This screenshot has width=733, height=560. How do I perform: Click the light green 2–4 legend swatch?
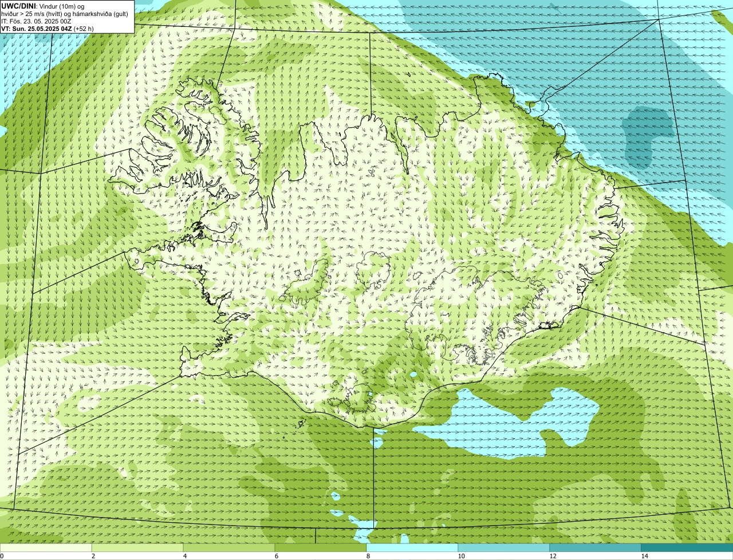137,548
